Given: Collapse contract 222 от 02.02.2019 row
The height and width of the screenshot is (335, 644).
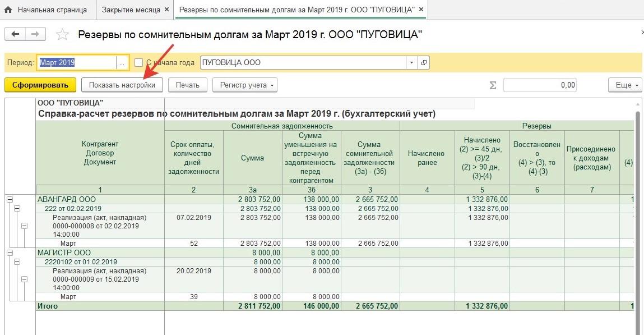Looking at the screenshot, I should (x=17, y=208).
